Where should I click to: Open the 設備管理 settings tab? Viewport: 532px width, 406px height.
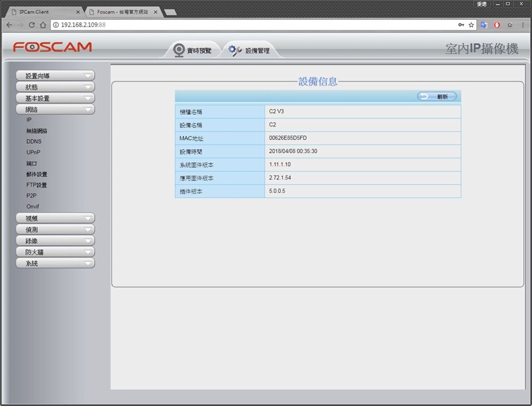point(250,50)
